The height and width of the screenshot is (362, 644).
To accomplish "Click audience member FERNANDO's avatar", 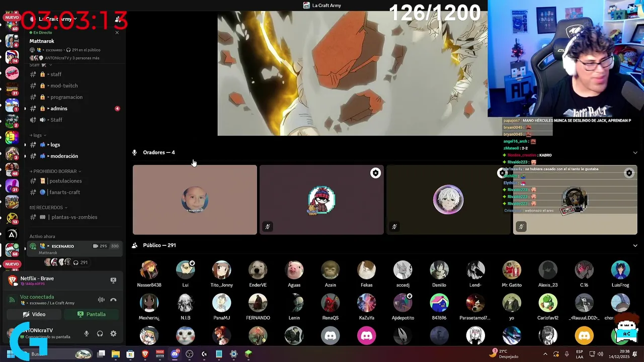I will [x=258, y=303].
